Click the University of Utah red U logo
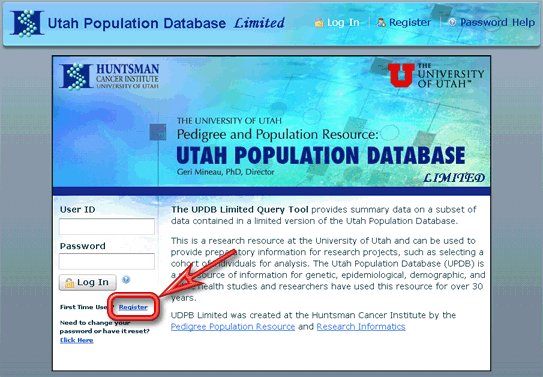 tap(401, 75)
